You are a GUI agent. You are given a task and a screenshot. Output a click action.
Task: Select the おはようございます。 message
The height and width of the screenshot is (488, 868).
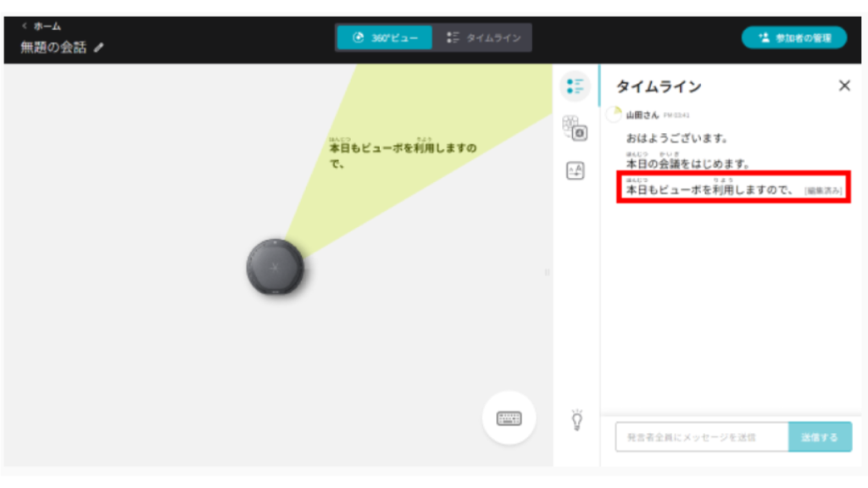[677, 137]
